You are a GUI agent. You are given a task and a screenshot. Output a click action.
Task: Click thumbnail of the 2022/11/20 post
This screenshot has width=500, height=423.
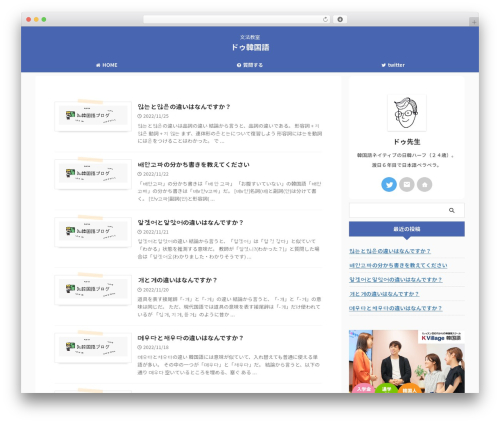coord(93,289)
